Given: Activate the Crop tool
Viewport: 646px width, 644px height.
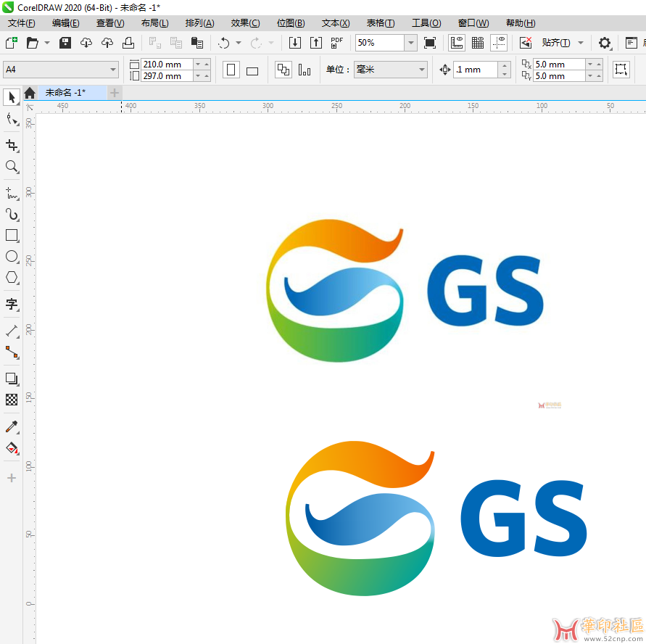Looking at the screenshot, I should pos(12,145).
